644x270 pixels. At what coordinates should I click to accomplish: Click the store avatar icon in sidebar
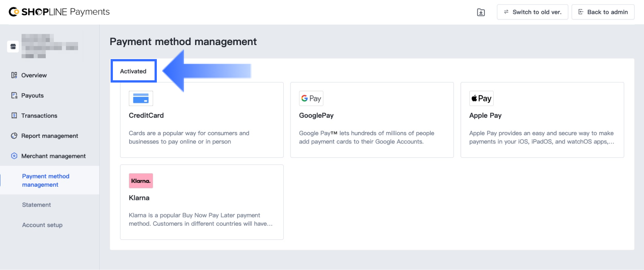(13, 47)
